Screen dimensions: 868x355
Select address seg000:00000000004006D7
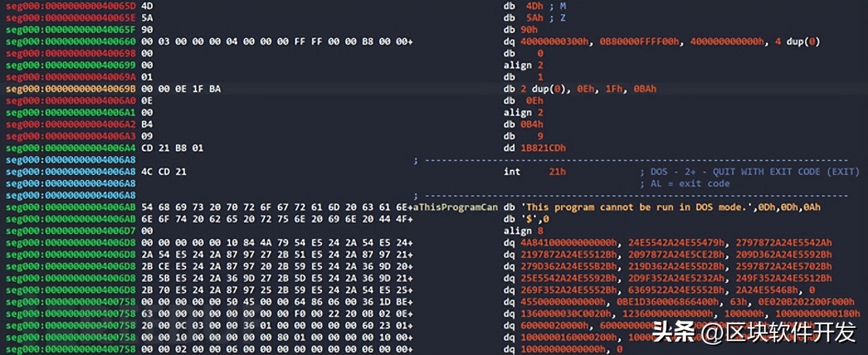[70, 231]
